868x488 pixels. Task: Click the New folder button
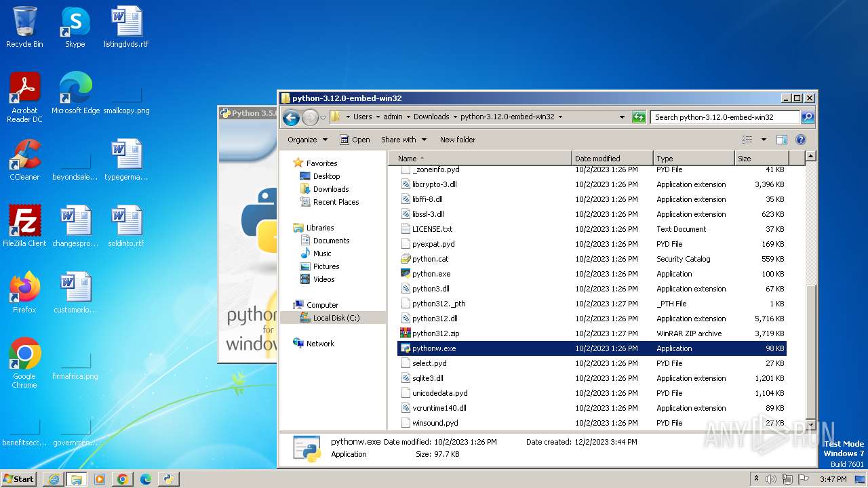pos(458,140)
